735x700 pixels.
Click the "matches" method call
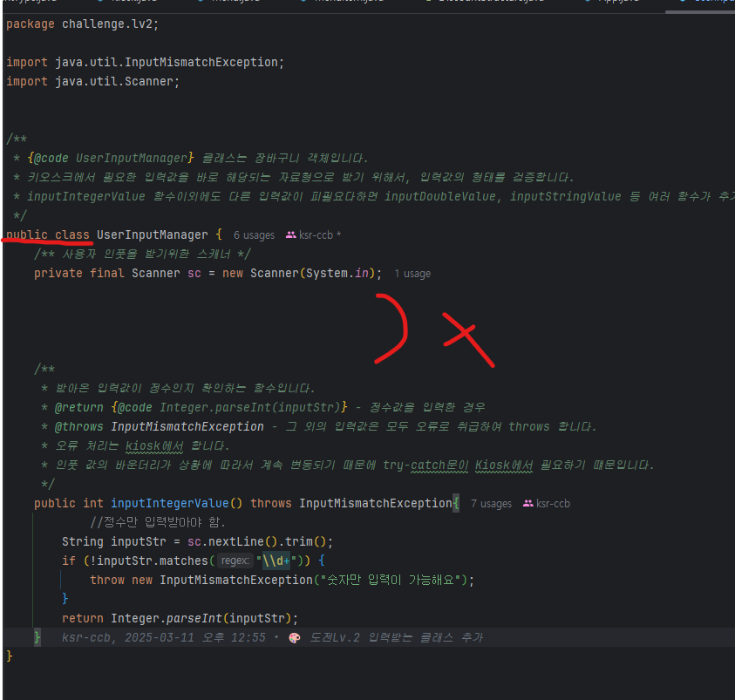pos(183,561)
